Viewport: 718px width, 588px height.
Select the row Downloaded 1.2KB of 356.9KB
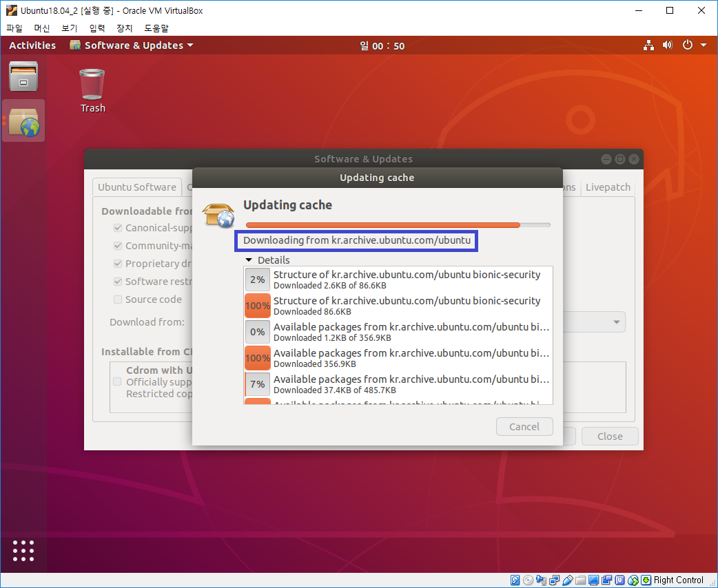point(398,332)
